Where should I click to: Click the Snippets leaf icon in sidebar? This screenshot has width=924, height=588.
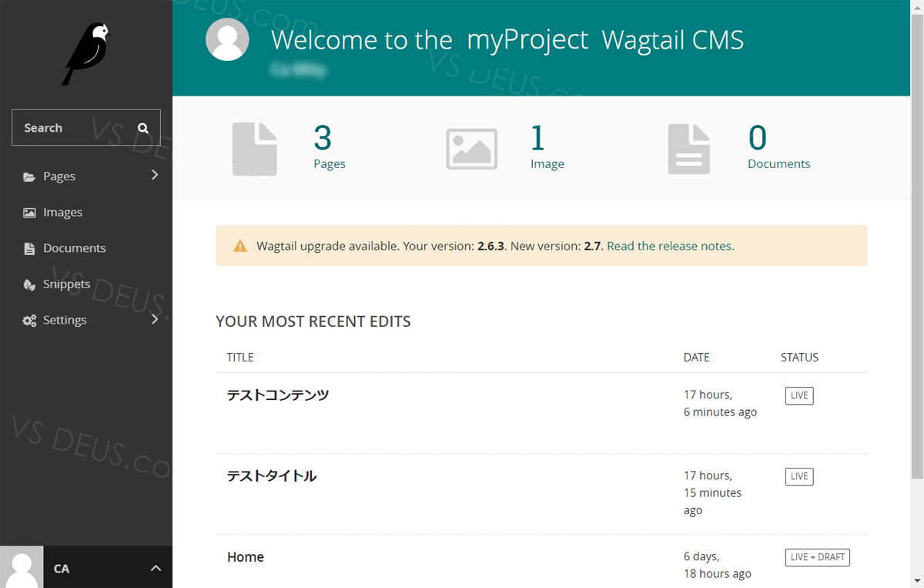tap(29, 284)
